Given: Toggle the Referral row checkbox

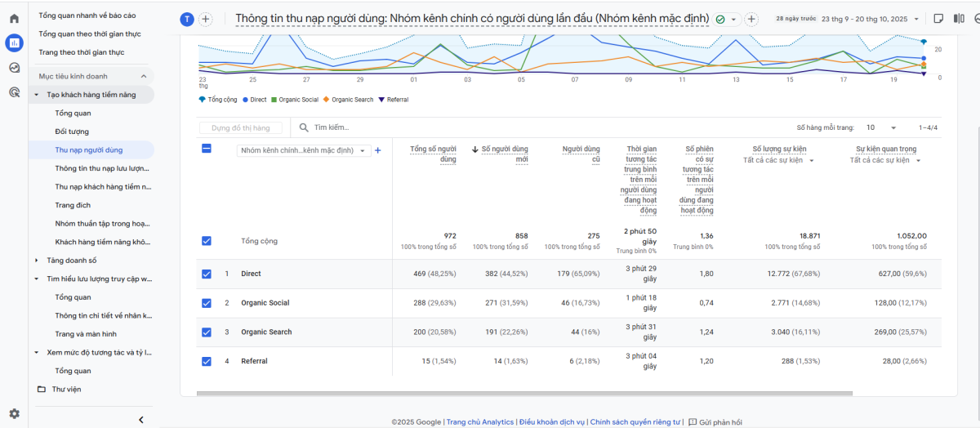Looking at the screenshot, I should point(207,361).
